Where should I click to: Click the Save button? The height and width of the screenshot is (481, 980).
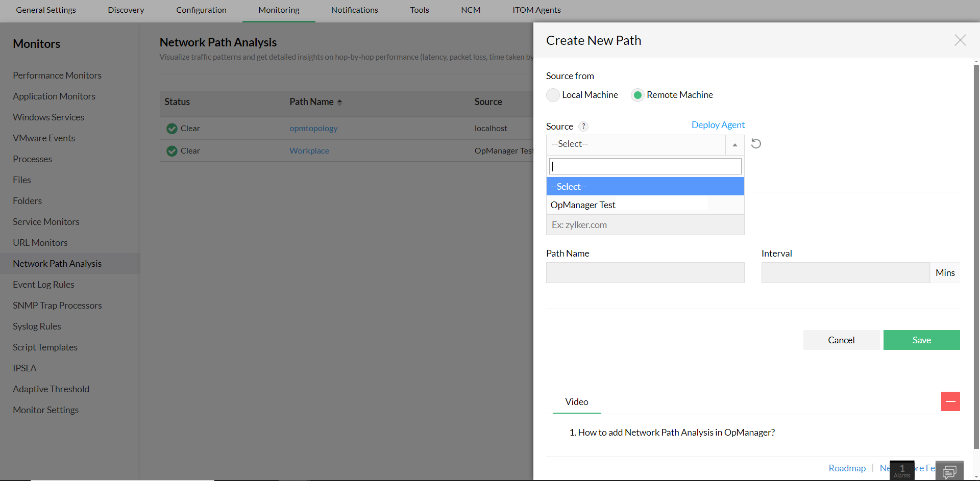[921, 340]
